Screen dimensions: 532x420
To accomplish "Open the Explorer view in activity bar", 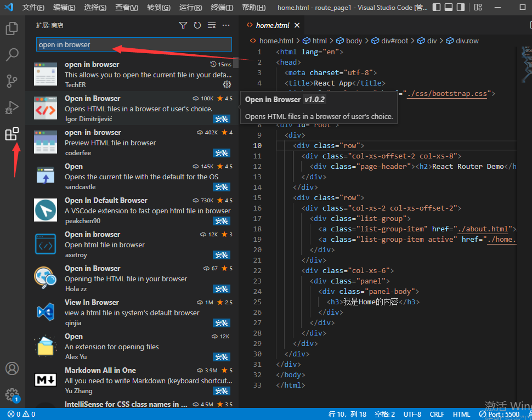I will point(12,29).
